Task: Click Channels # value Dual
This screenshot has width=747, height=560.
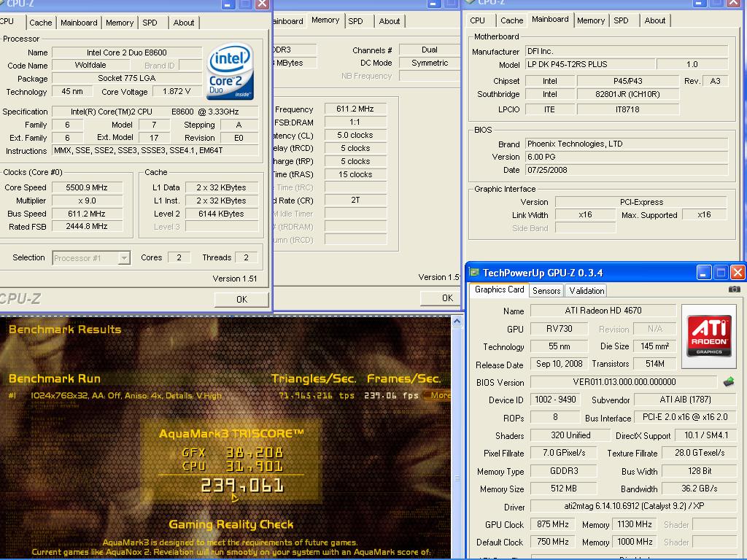Action: click(429, 50)
